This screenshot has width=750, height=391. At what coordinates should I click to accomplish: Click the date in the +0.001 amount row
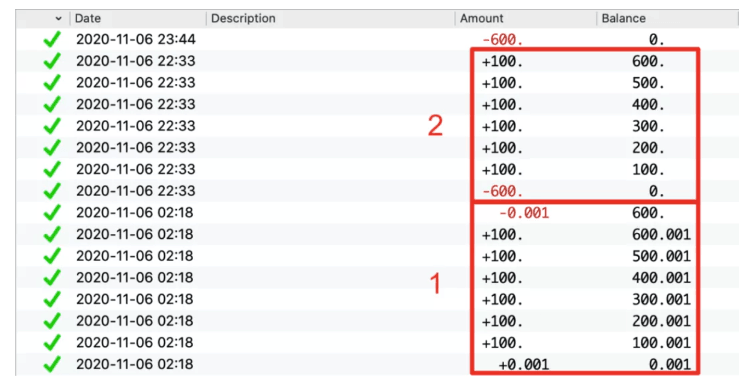135,364
